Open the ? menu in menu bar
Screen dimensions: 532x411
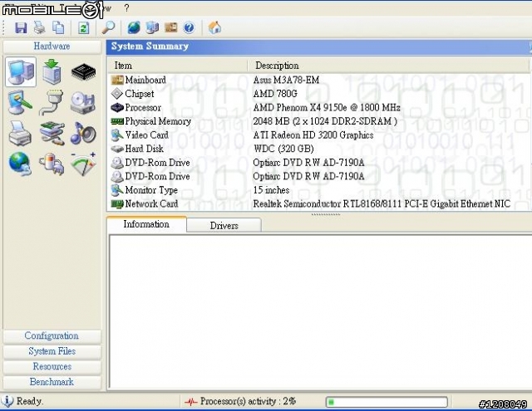click(x=126, y=7)
